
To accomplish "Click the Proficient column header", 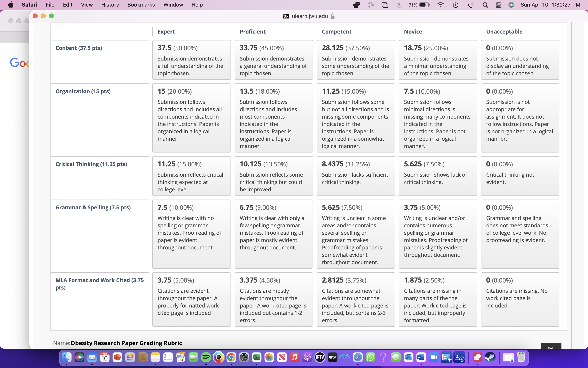I will [x=253, y=32].
